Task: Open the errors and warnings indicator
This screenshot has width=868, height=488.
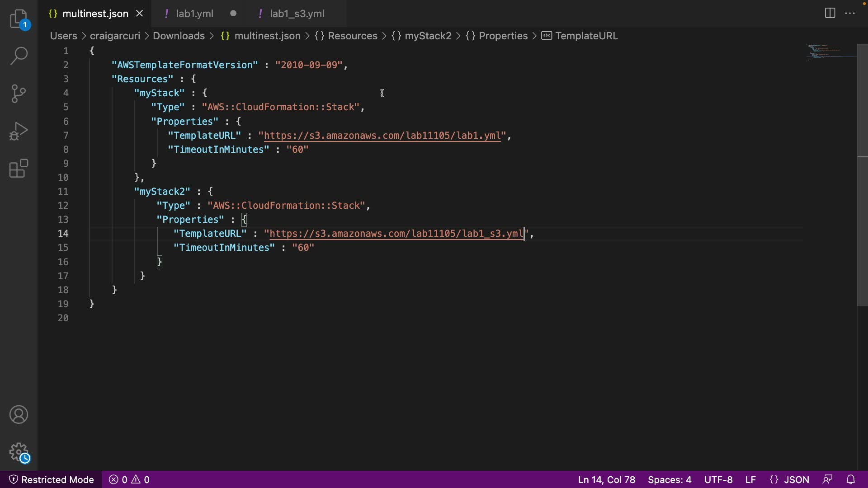Action: point(129,479)
